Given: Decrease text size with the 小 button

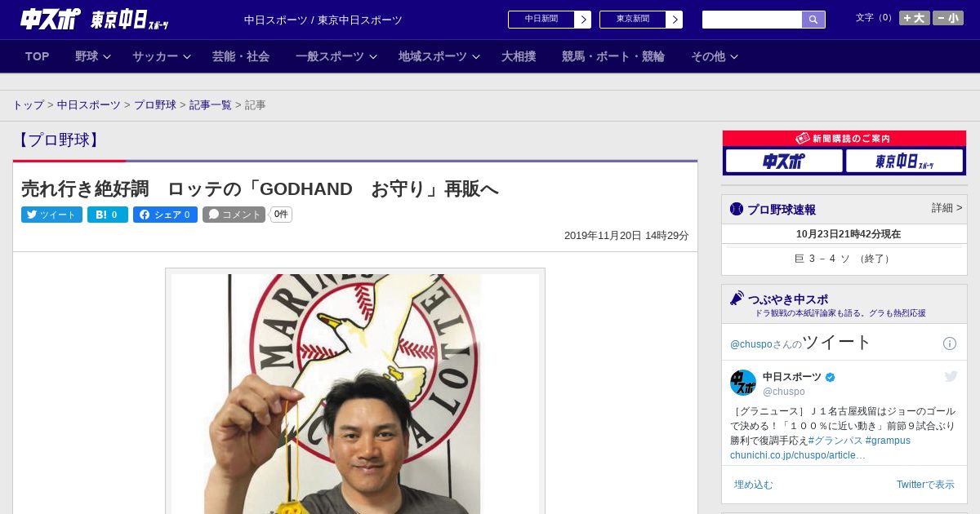Looking at the screenshot, I should click(x=948, y=18).
